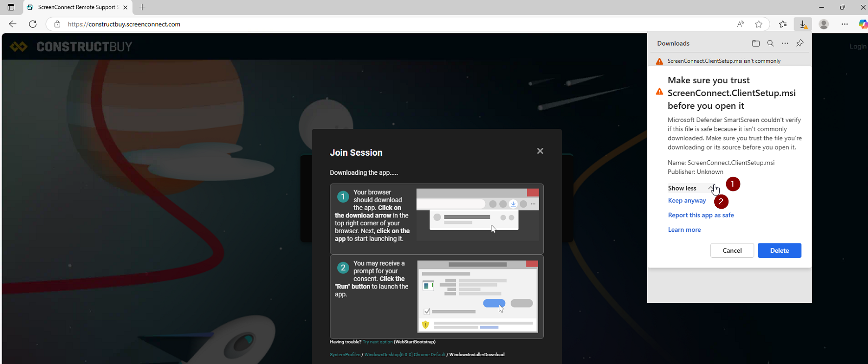Pin the Downloads panel

point(800,43)
